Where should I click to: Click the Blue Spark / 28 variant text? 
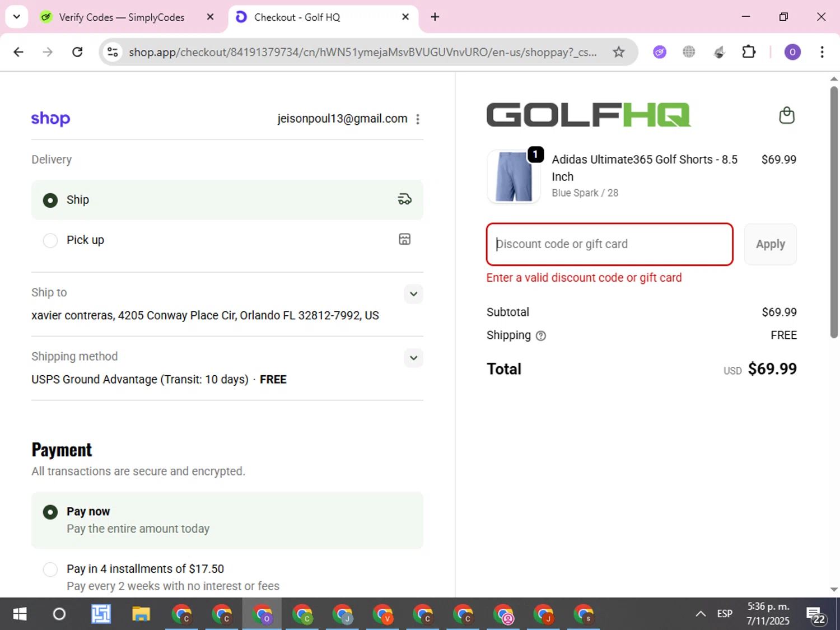pyautogui.click(x=585, y=193)
